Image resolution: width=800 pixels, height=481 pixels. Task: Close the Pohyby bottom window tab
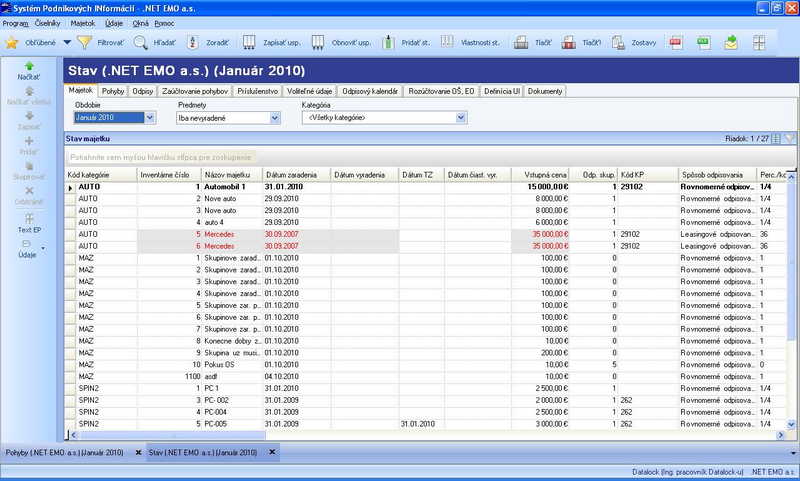click(x=138, y=452)
